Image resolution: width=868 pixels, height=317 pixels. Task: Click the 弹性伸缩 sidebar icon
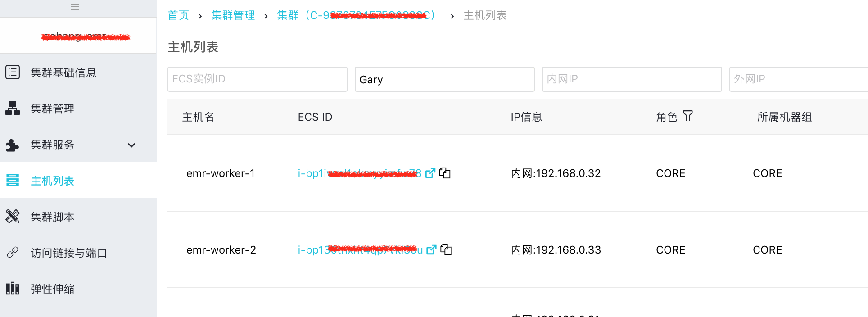(13, 288)
